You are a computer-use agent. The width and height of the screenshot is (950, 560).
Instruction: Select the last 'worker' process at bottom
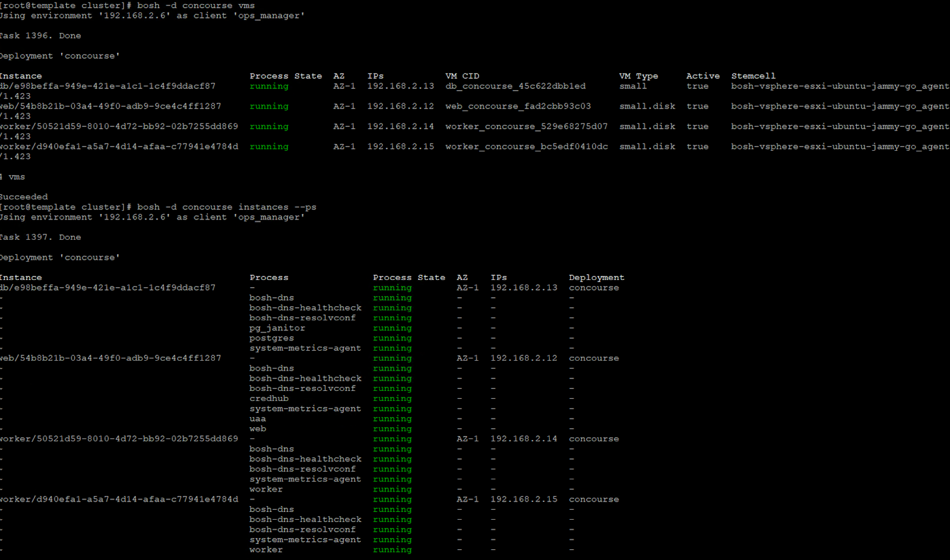[266, 550]
